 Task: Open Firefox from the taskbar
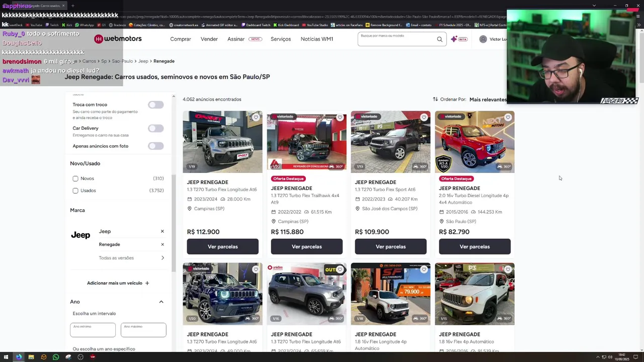tap(19, 357)
